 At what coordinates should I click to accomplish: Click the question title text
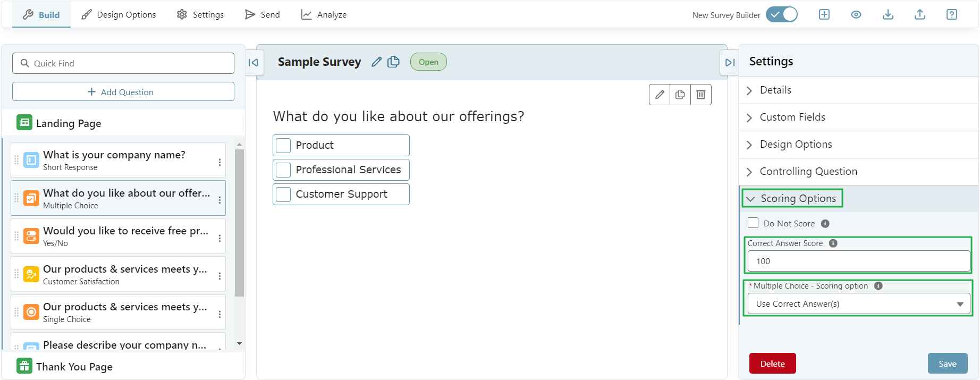399,116
